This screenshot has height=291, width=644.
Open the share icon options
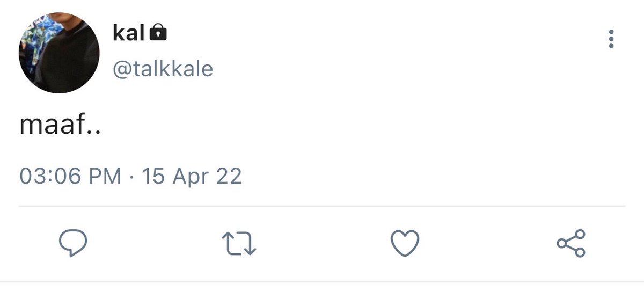(x=571, y=244)
